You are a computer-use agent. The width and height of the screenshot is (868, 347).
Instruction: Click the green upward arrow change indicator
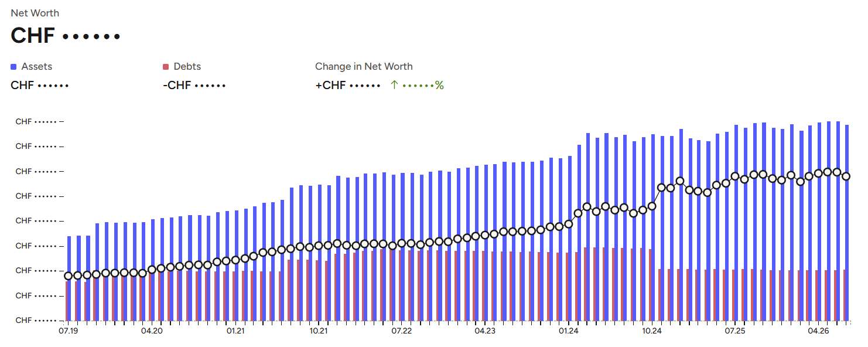(394, 86)
